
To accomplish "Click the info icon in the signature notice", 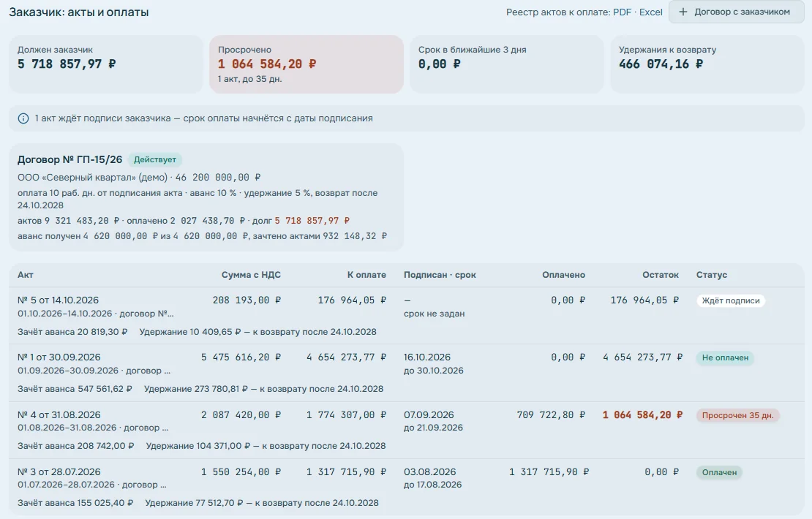I will tap(23, 118).
